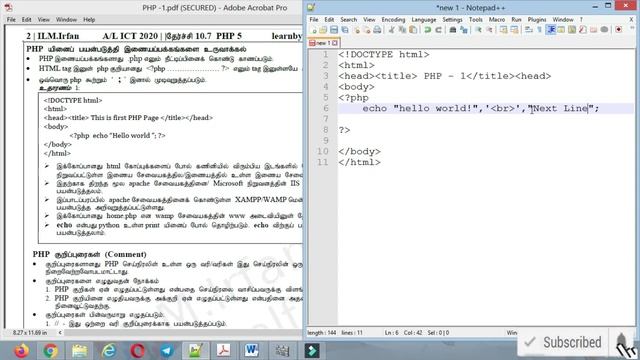
Task: Open the Run menu
Action: point(516,20)
